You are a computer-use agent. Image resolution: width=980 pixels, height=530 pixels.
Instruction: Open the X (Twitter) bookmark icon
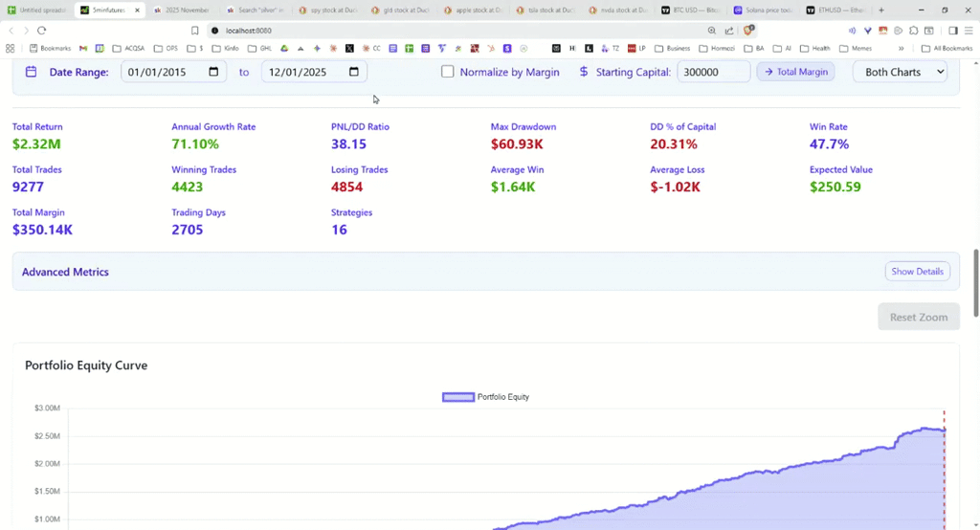point(349,48)
